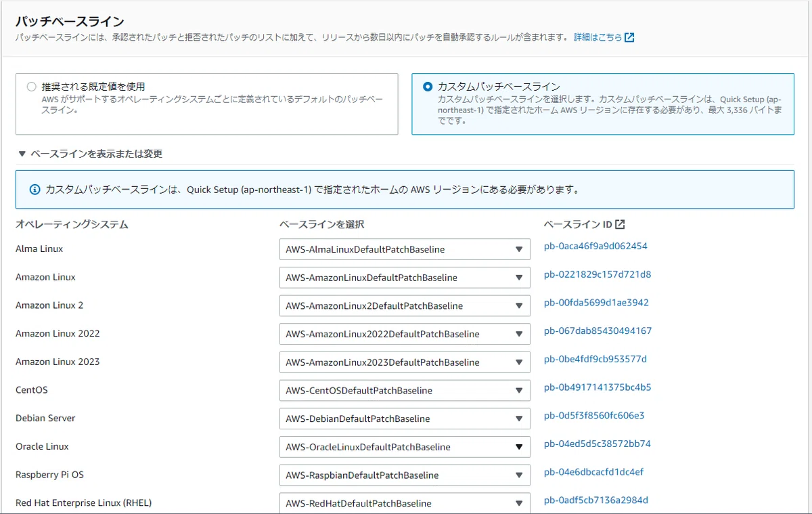This screenshot has width=812, height=514.
Task: Open baseline ID pb-0d5f3f8560fc606e3
Action: click(x=594, y=415)
